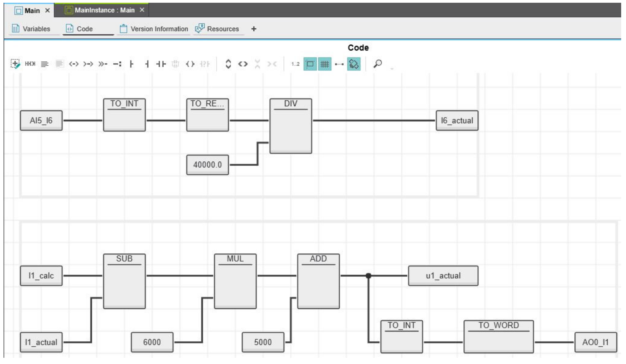
Task: Click the jump arrow (>->) icon
Action: pos(88,64)
